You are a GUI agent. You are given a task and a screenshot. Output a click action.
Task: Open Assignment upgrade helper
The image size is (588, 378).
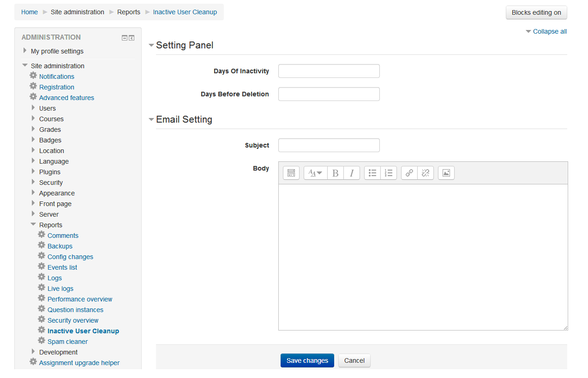click(x=79, y=363)
